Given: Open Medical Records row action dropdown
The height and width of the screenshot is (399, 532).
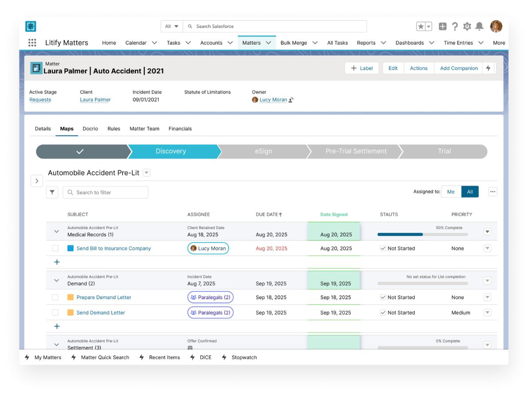Looking at the screenshot, I should click(487, 231).
